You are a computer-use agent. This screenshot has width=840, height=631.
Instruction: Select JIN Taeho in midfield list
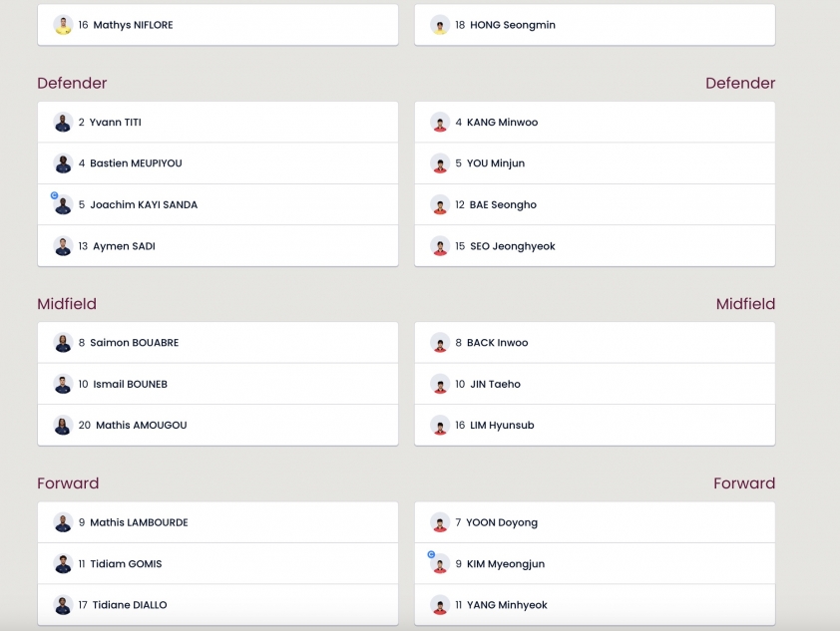(595, 384)
